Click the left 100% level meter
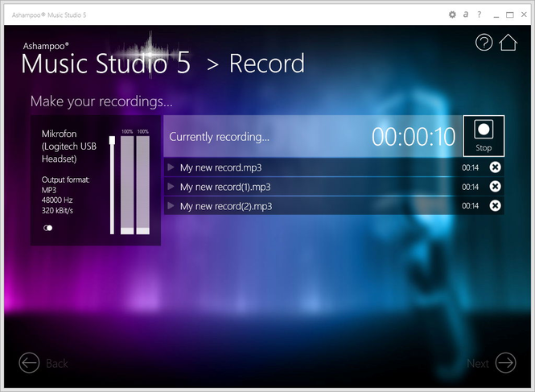Screen dimensions: 535x392 (x=127, y=185)
